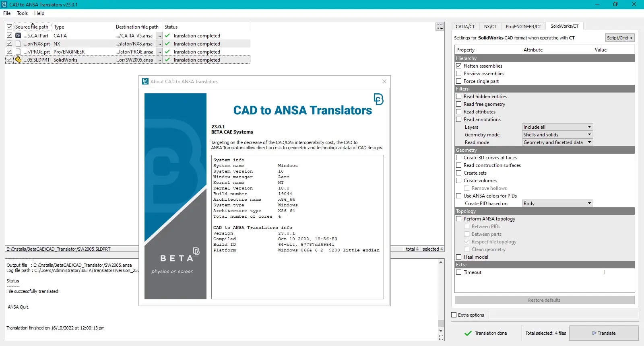Switch to the NX/CT tab
Screen dimensions: 644x346
[x=490, y=27]
